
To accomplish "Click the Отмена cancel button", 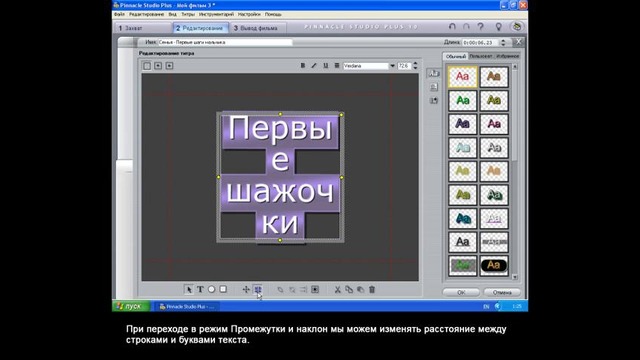I will coord(502,292).
